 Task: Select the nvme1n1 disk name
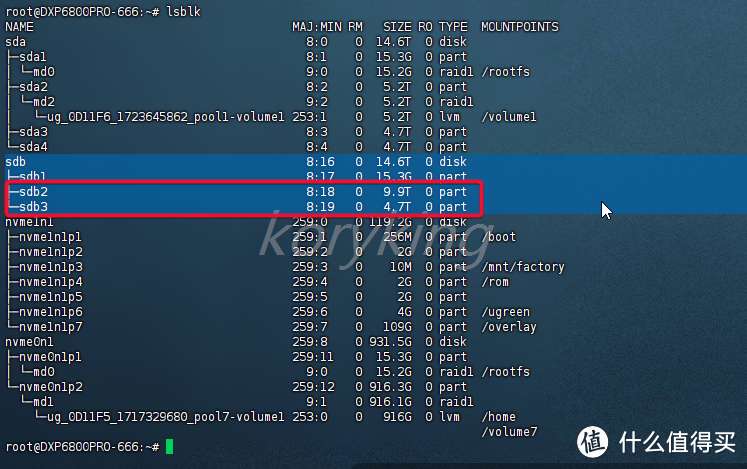pos(29,222)
